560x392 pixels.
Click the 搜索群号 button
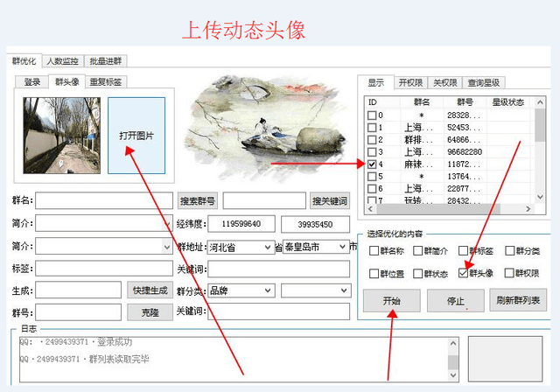[x=198, y=201]
